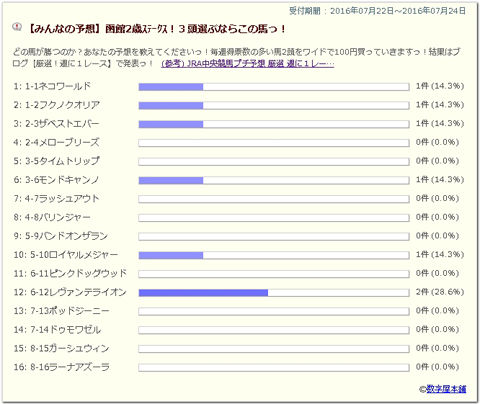Select the 2-3ザベストエバー option label
Screen dimensions: 480x404
pyautogui.click(x=57, y=124)
